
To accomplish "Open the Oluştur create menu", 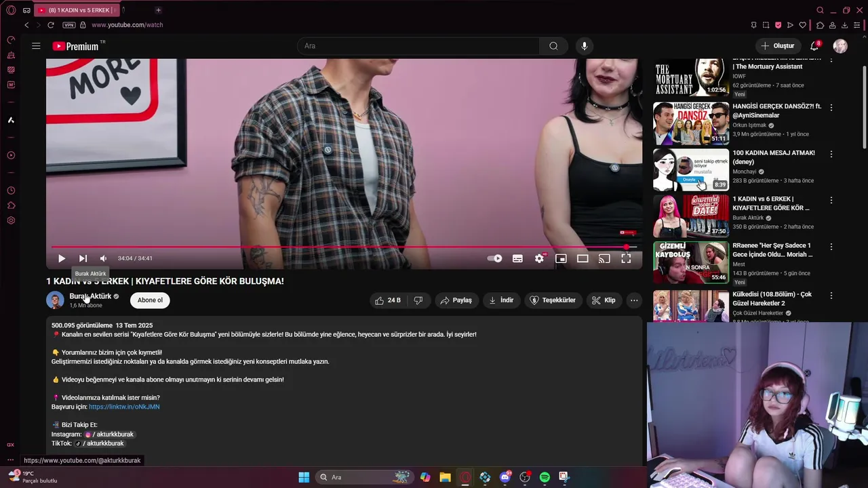I will pos(777,46).
